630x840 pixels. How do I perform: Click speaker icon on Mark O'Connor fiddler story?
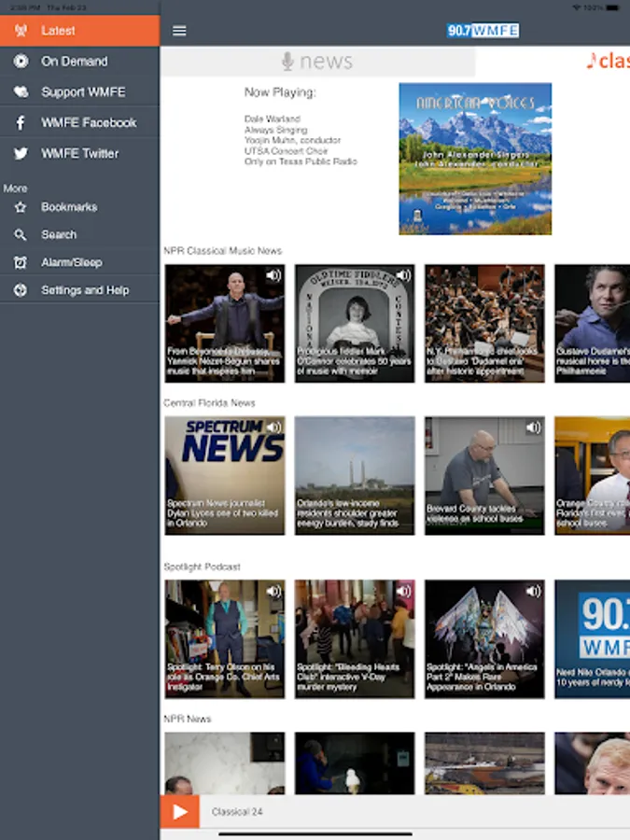click(x=403, y=274)
